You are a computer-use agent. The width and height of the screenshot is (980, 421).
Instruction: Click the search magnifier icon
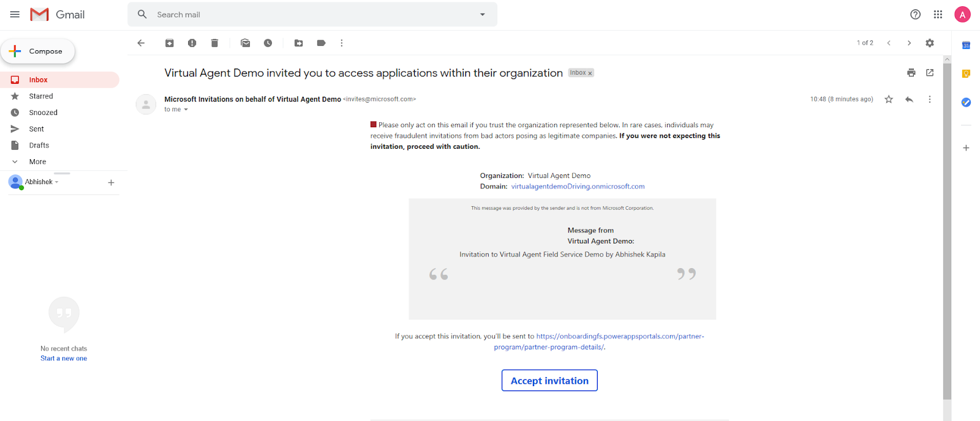point(142,14)
